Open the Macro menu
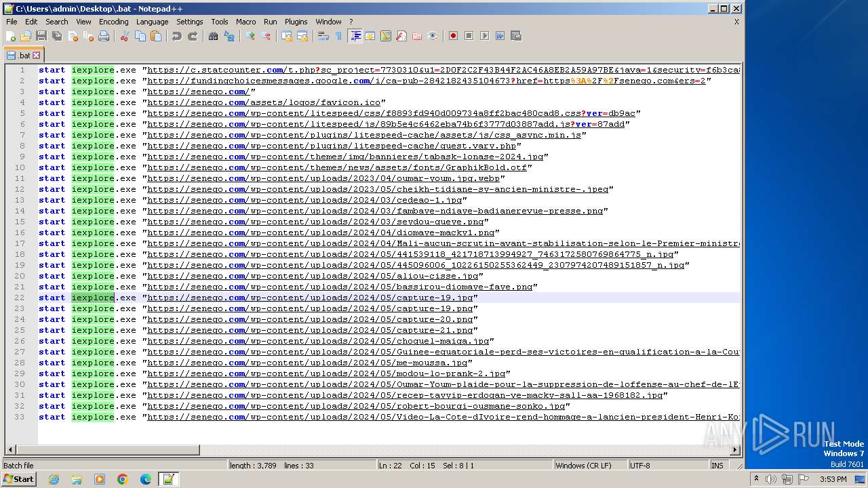The image size is (868, 488). pos(245,22)
